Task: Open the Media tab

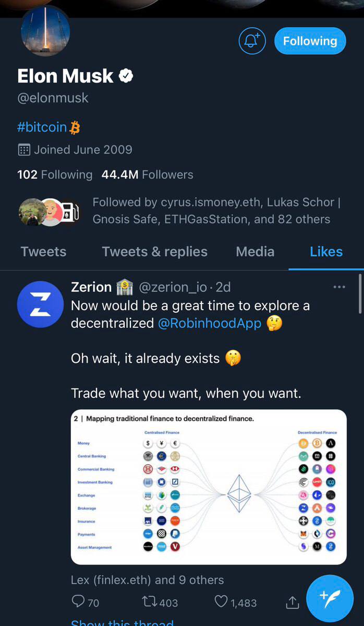Action: 255,252
